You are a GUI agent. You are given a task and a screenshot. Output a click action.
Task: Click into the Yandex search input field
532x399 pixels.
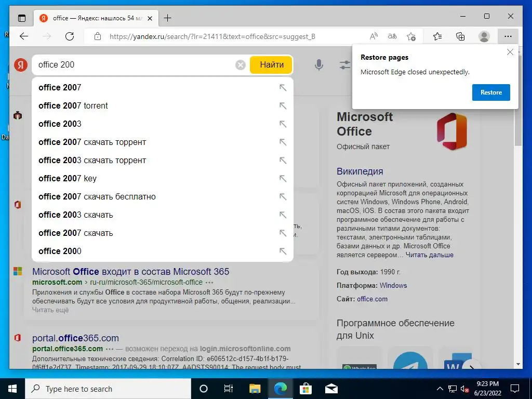135,65
